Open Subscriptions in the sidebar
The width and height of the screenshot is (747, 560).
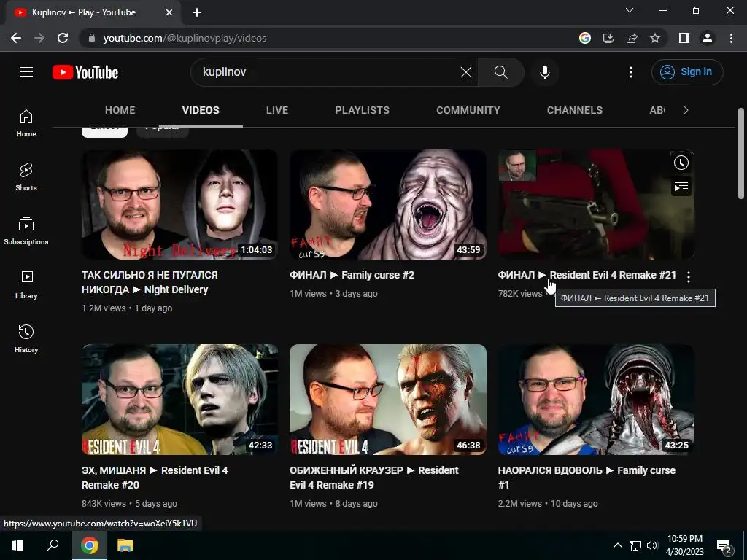click(26, 231)
